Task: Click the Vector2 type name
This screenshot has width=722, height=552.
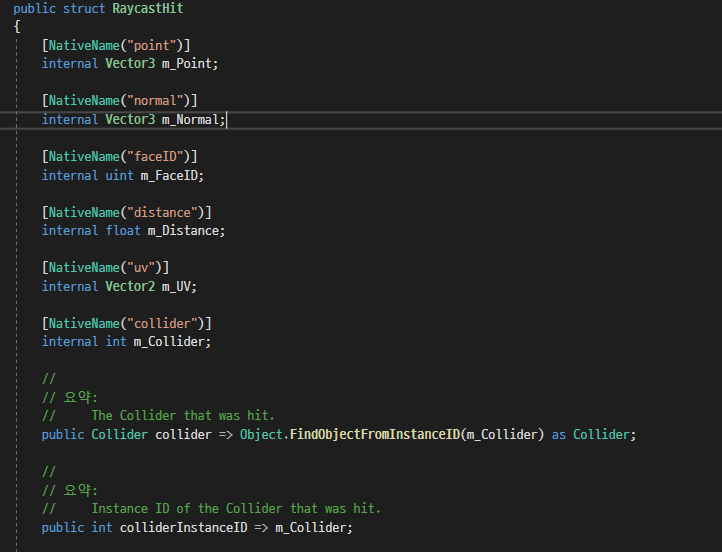Action: pyautogui.click(x=130, y=286)
